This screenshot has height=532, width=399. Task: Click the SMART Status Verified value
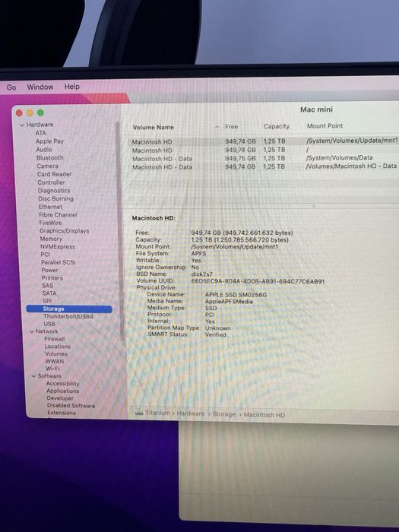click(x=215, y=334)
